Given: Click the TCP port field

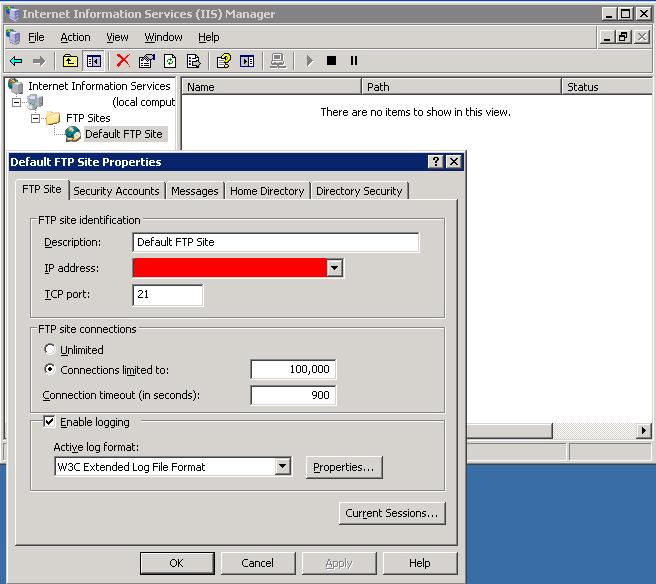Looking at the screenshot, I should pyautogui.click(x=168, y=295).
